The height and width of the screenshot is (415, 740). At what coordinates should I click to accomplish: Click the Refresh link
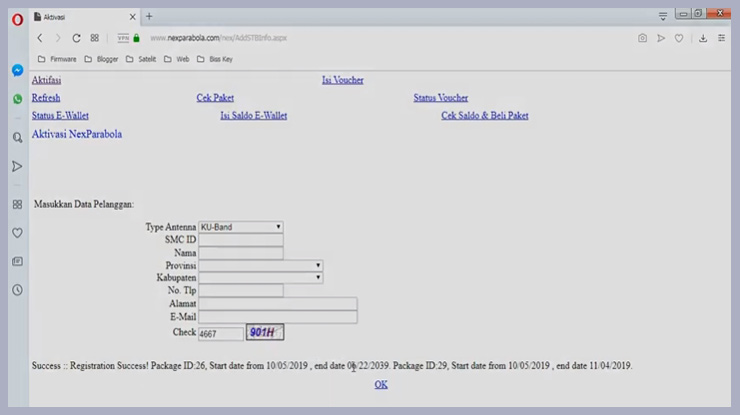(x=46, y=98)
